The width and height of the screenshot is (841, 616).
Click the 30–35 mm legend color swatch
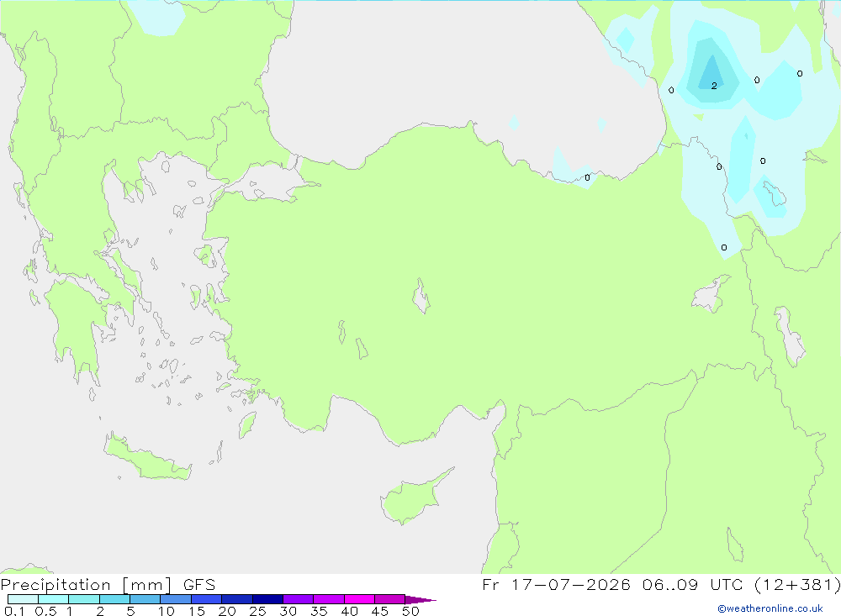(x=299, y=599)
